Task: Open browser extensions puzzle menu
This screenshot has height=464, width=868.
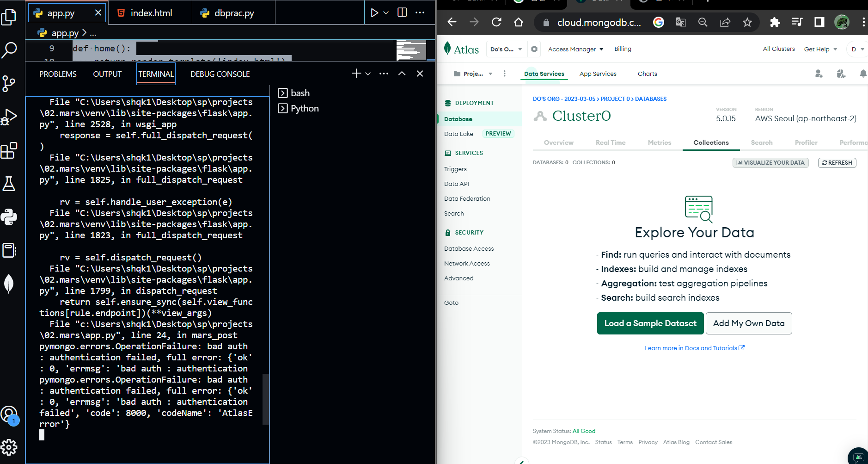Action: (x=775, y=22)
